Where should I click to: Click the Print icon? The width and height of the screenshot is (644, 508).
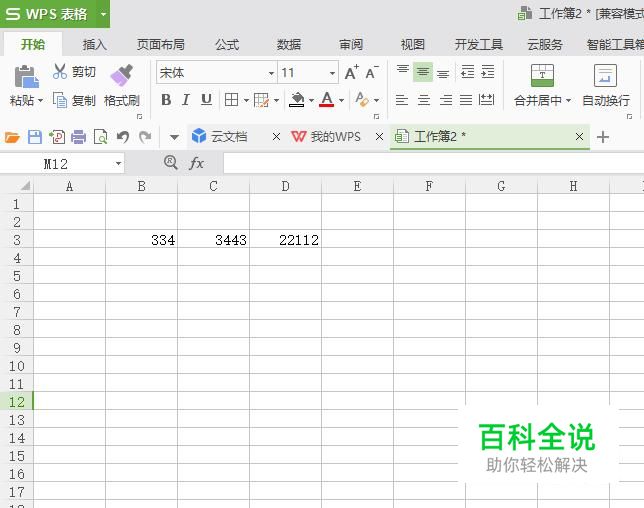coord(78,137)
